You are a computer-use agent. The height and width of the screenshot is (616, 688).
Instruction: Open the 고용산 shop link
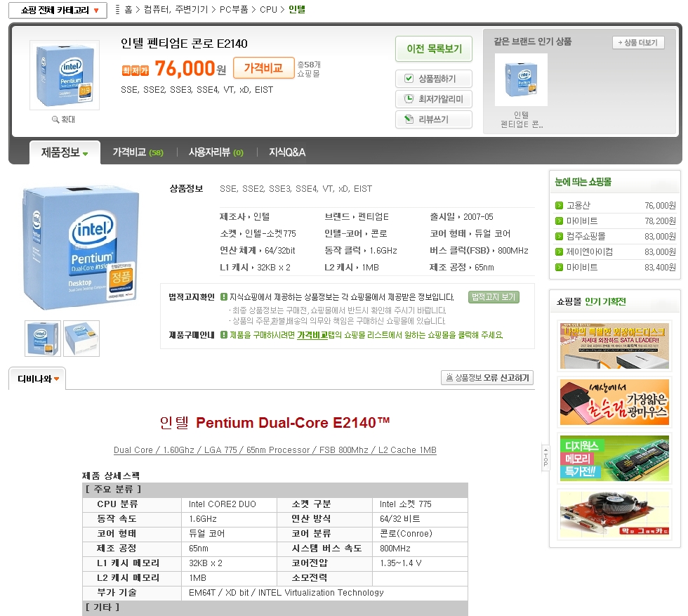pyautogui.click(x=578, y=206)
